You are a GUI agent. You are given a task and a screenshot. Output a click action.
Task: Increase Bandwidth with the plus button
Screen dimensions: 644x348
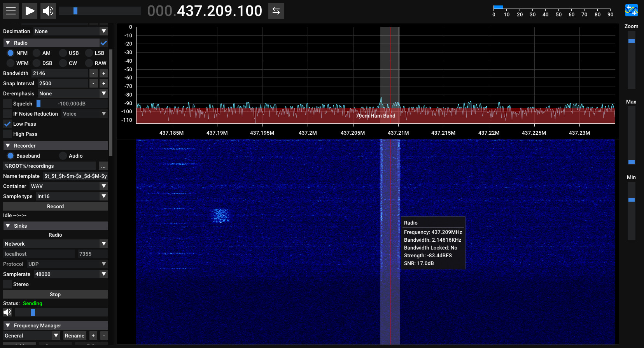tap(103, 73)
